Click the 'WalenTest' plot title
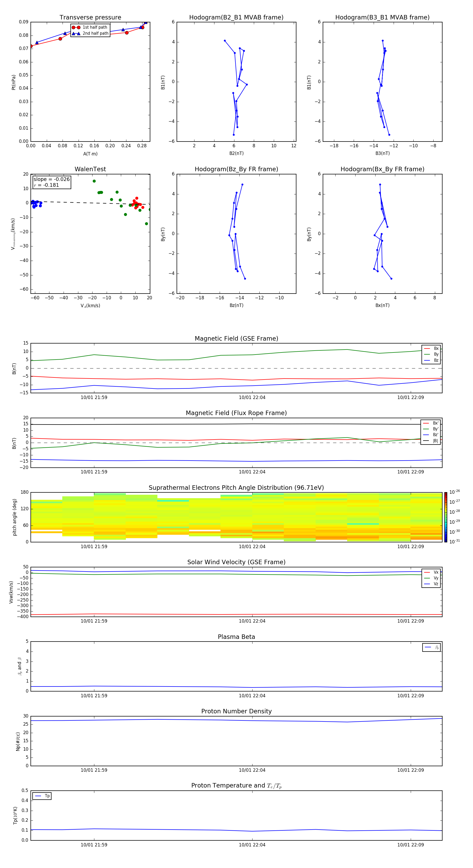473x868 pixels. [x=90, y=169]
